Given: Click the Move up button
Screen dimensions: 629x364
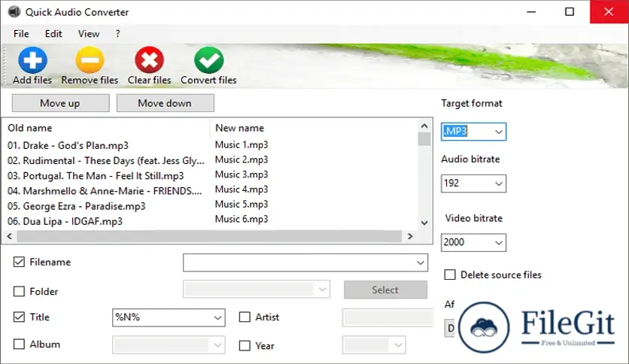Looking at the screenshot, I should point(61,103).
